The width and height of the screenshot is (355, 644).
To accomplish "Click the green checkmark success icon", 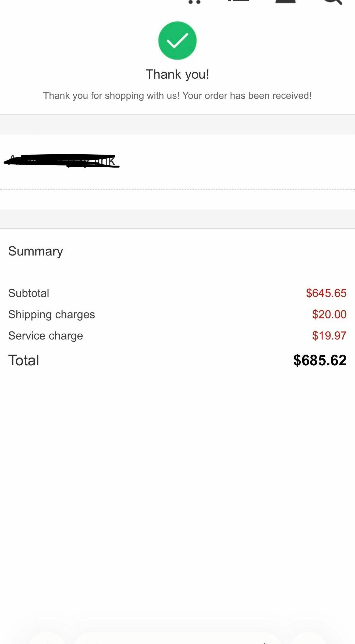I will pyautogui.click(x=177, y=41).
